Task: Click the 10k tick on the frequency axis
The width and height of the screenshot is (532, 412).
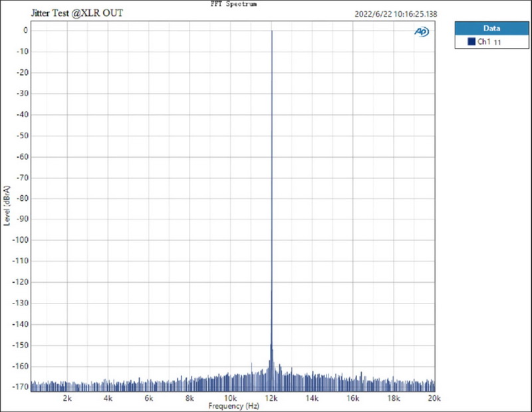Action: (231, 398)
